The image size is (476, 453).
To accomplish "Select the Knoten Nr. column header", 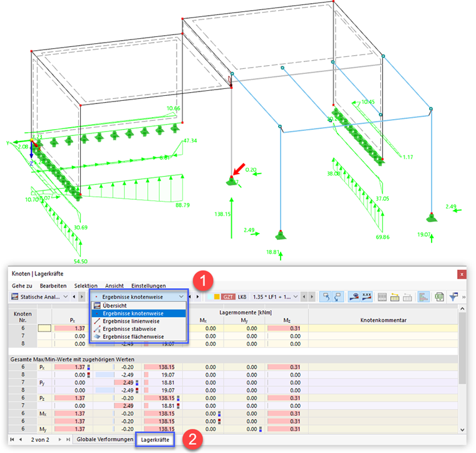I will pyautogui.click(x=23, y=316).
